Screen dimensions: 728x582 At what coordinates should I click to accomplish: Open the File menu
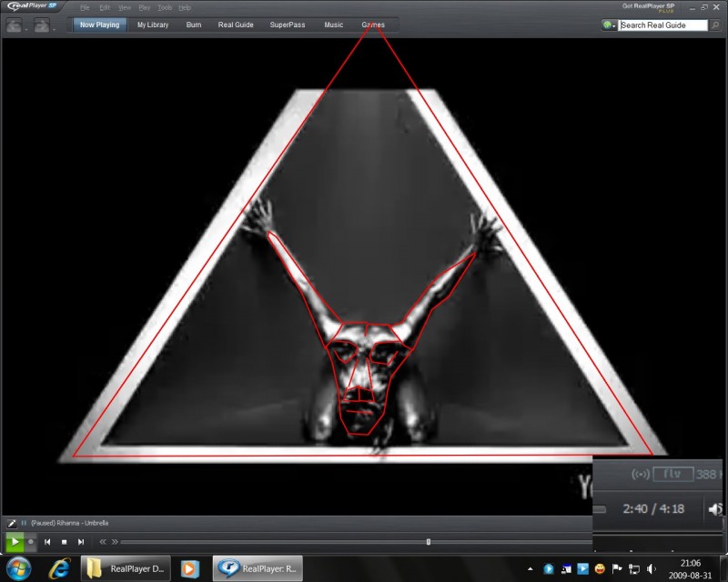pos(85,8)
